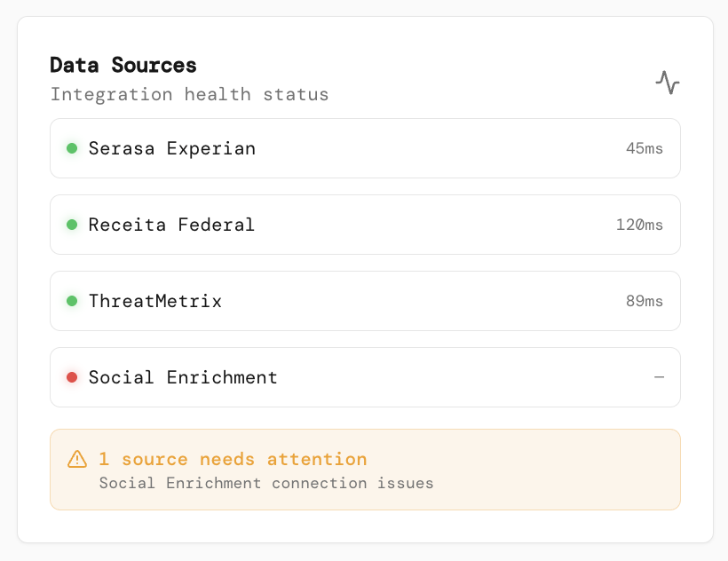Viewport: 728px width, 561px height.
Task: Click the 45ms latency value
Action: tap(645, 148)
